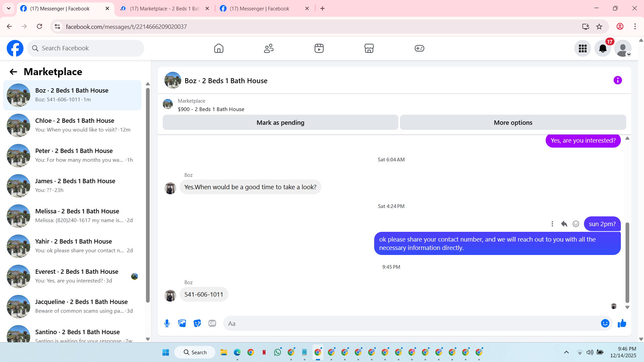The height and width of the screenshot is (362, 644).
Task: Click the More options button
Action: click(x=513, y=122)
